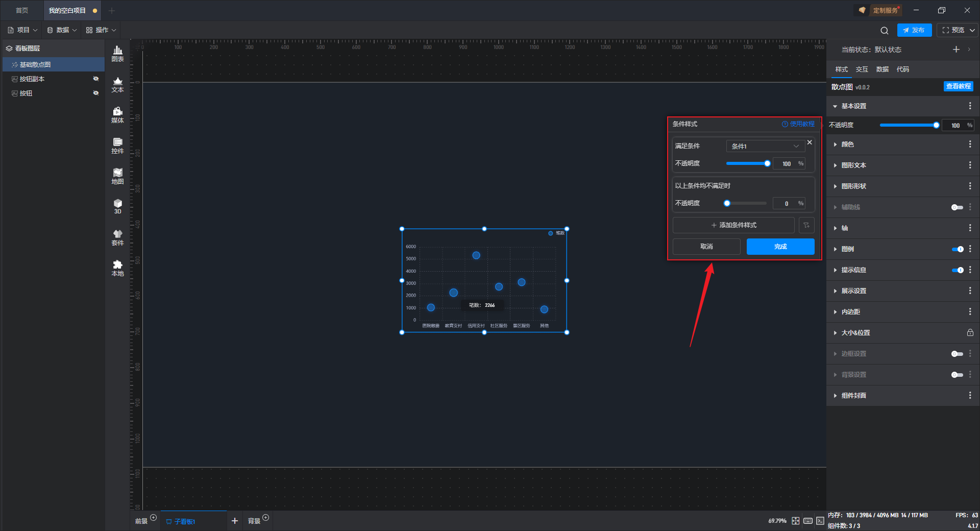Switch to the 交互 interaction tab
Screen dimensions: 980x531
coord(862,69)
